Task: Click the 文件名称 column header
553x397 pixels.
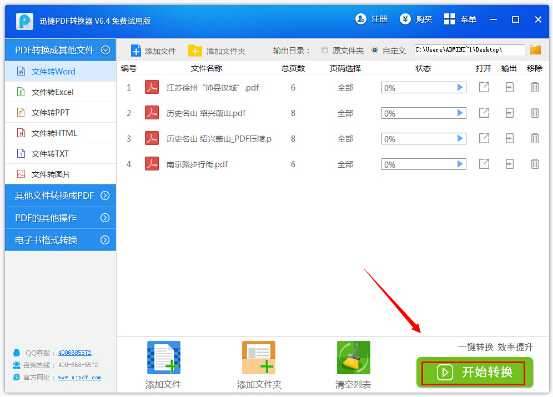Action: pos(206,68)
